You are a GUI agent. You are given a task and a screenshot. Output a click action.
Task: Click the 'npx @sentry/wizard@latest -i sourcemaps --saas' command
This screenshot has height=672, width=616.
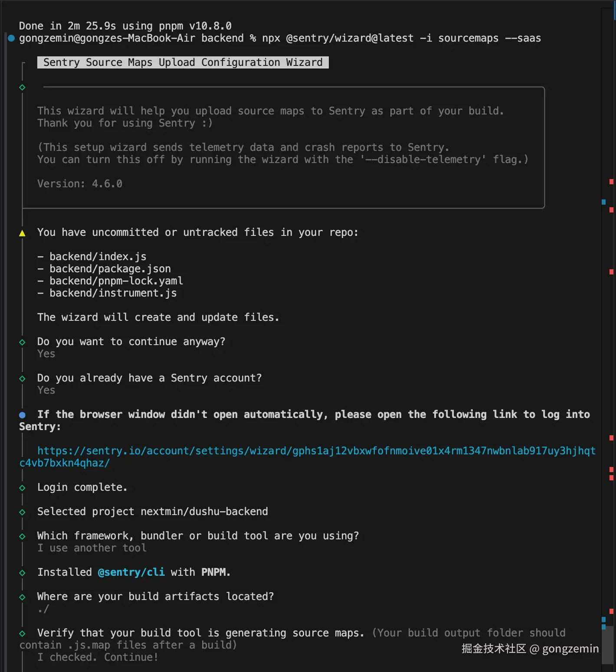coord(402,38)
